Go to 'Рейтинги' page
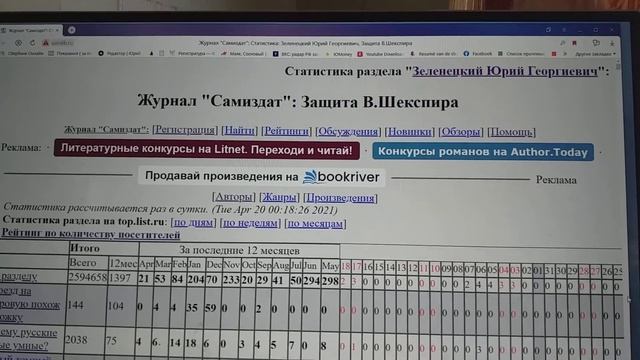 click(287, 131)
